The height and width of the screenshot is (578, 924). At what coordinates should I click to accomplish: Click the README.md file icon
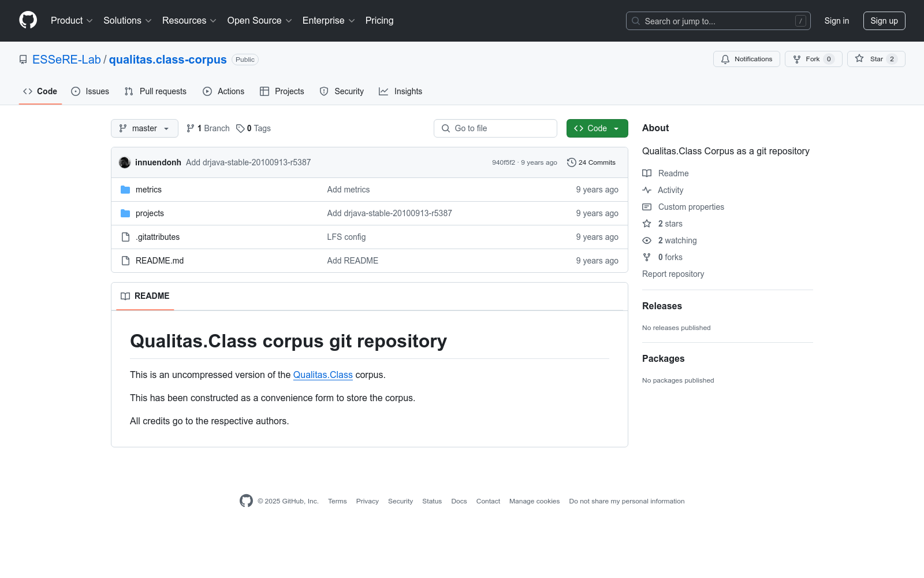[x=125, y=261]
